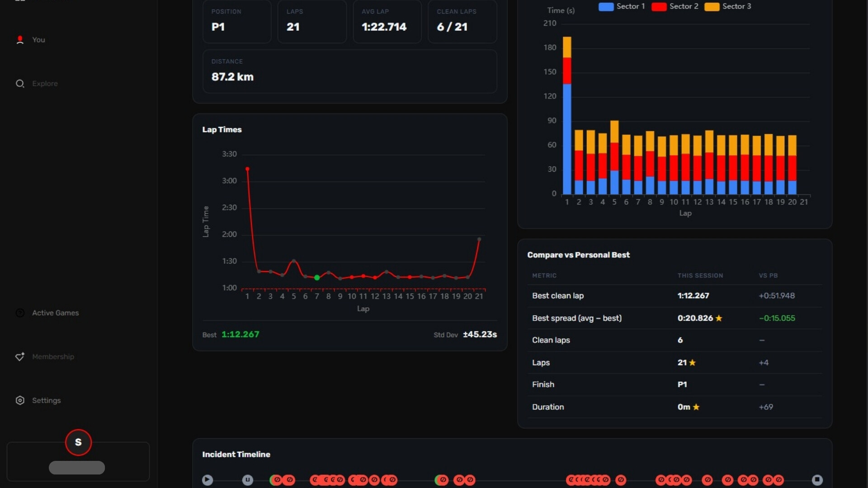Select the lap 1 stacked sector bar
868x488 pixels.
[567, 116]
